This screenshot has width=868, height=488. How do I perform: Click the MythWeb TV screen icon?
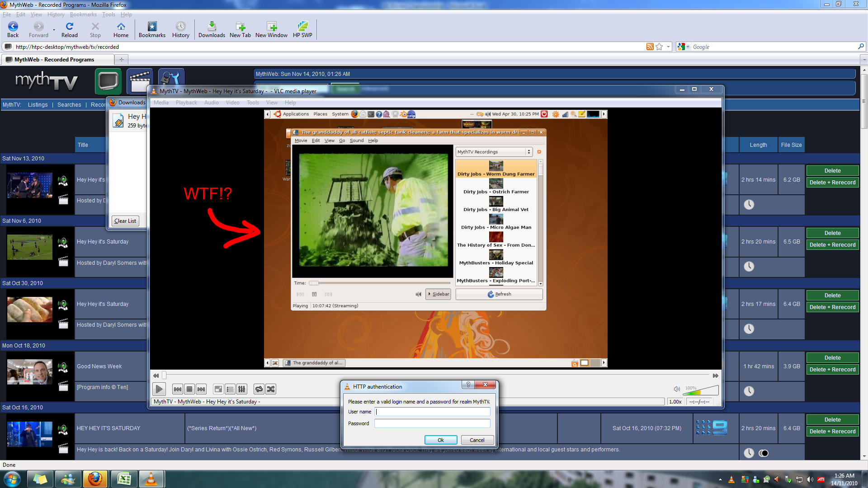(x=108, y=81)
